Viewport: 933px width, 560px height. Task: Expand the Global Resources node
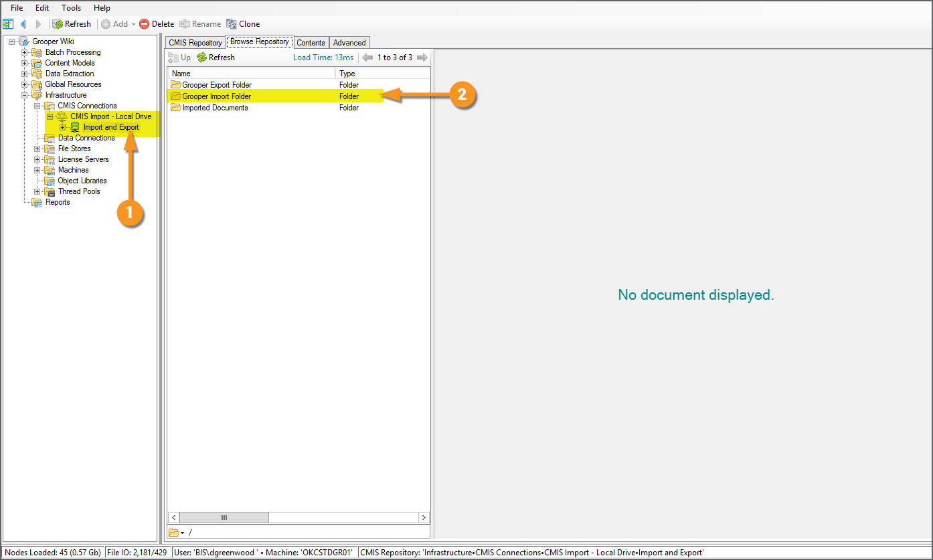coord(25,84)
